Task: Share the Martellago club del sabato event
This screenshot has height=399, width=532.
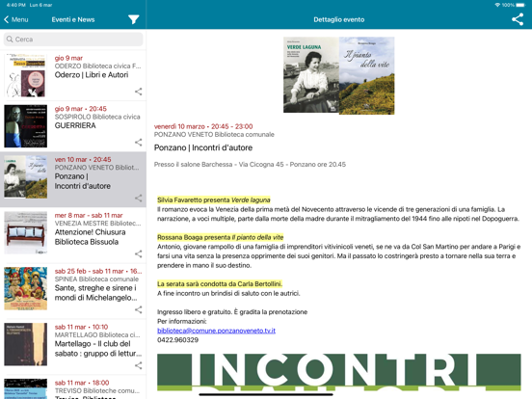Action: click(x=139, y=365)
